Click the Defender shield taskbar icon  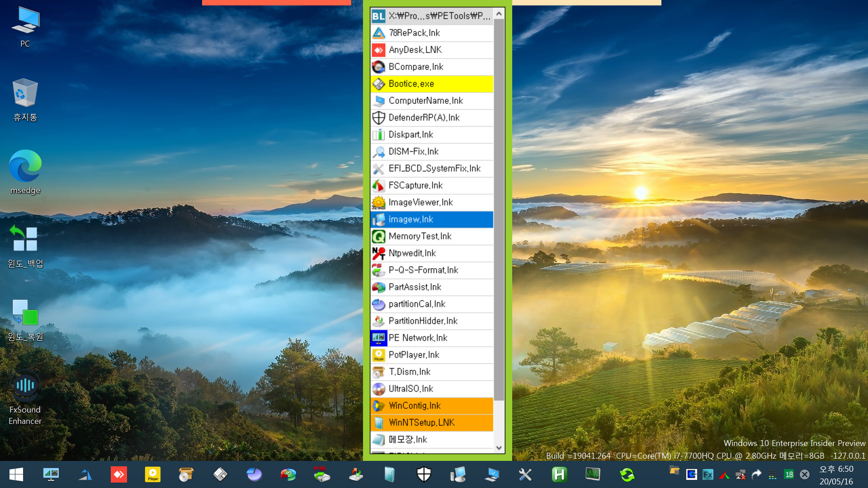(424, 474)
